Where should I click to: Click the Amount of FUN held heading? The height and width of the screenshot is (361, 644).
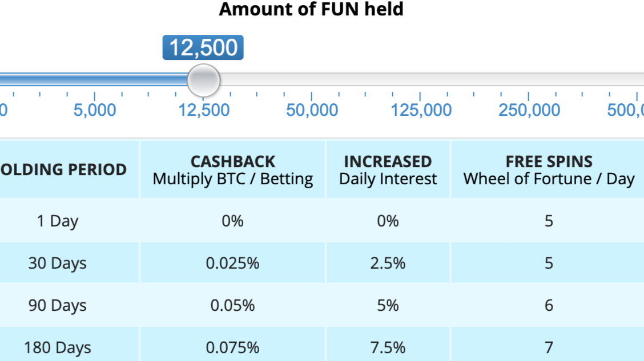click(x=311, y=9)
